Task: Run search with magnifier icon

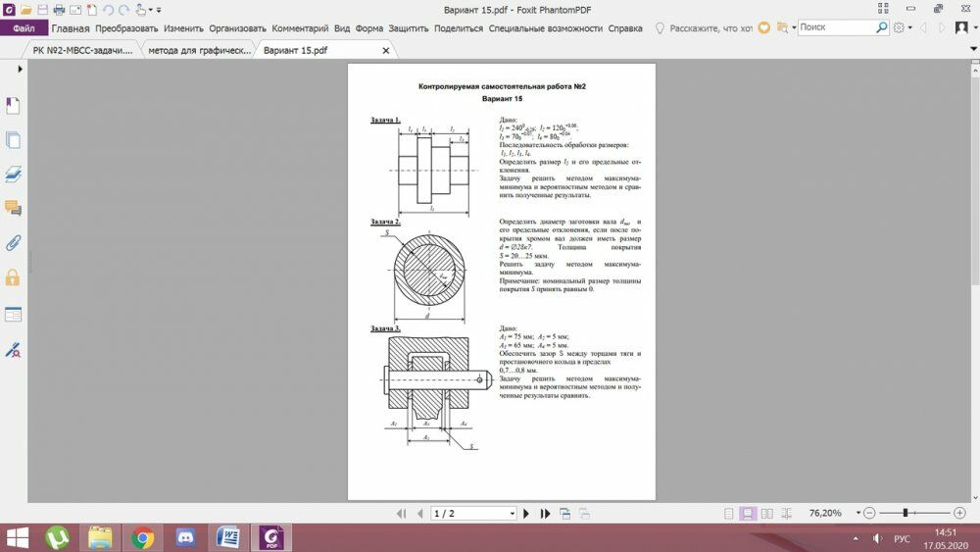Action: [x=881, y=27]
